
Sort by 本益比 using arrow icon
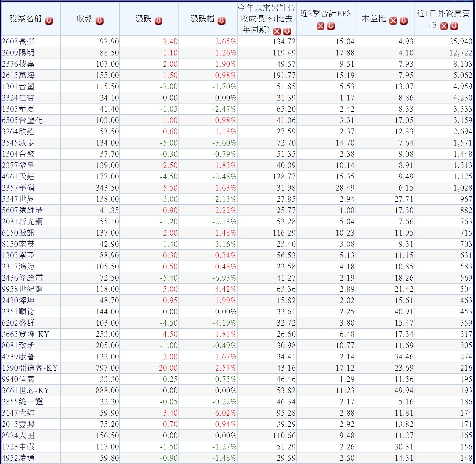tap(403, 21)
